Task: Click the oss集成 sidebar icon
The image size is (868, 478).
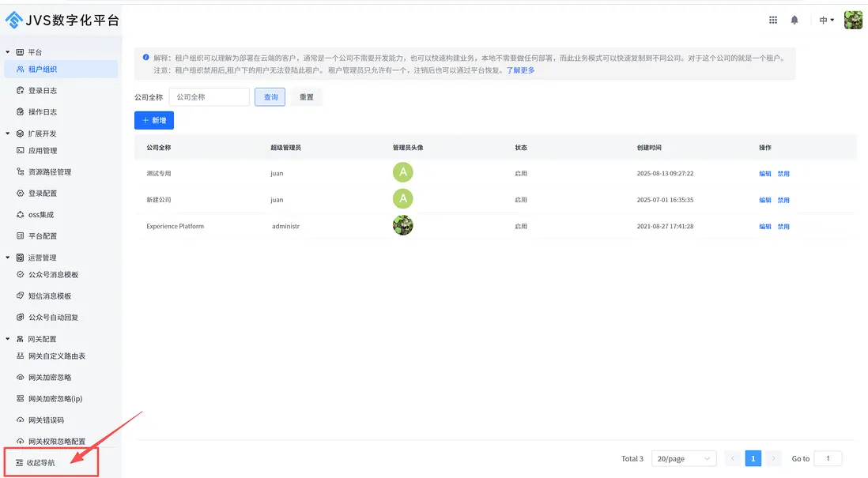Action: (x=21, y=215)
